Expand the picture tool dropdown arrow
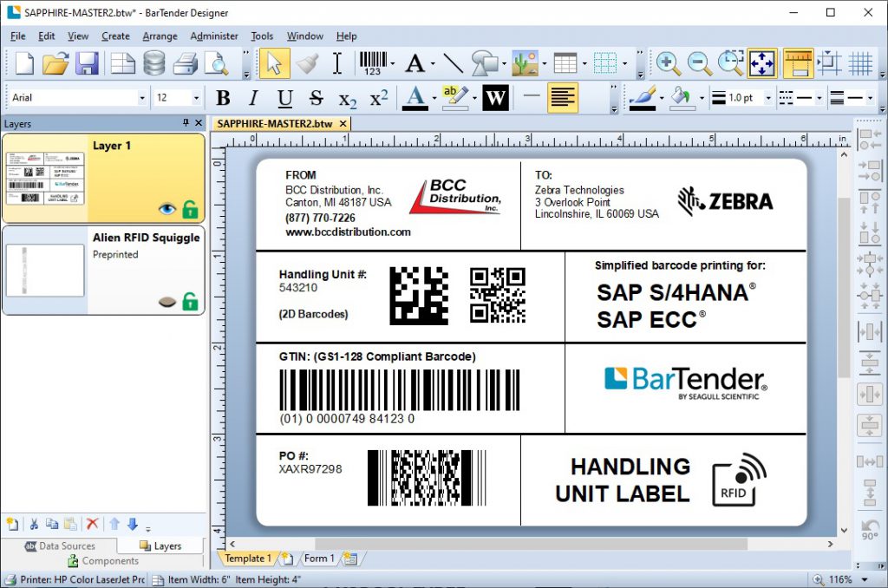Image resolution: width=888 pixels, height=588 pixels. (x=545, y=63)
